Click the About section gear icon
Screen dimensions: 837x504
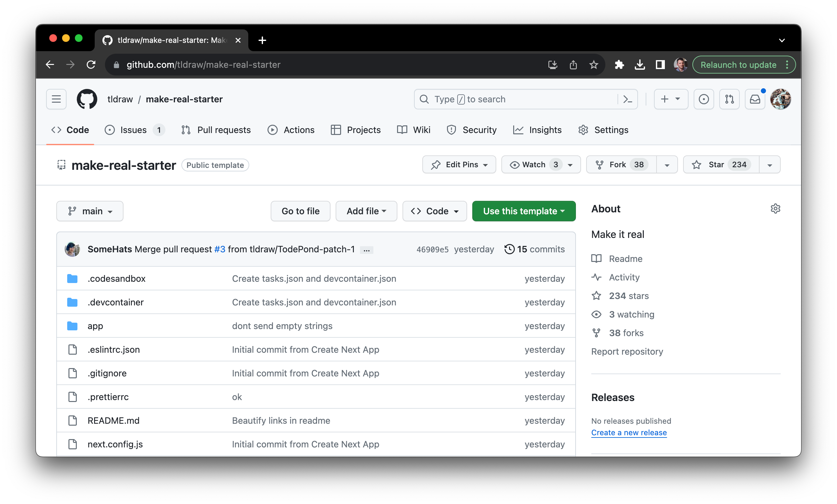tap(775, 209)
